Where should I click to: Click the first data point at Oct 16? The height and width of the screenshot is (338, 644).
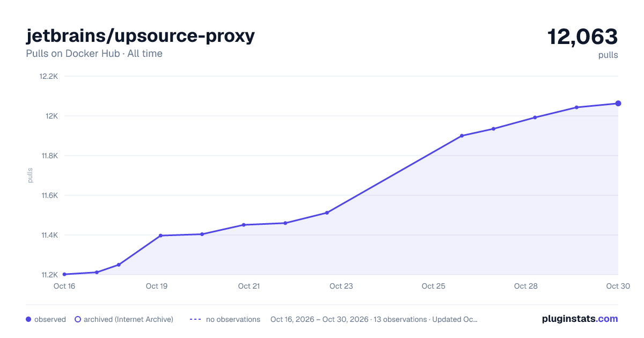[64, 274]
